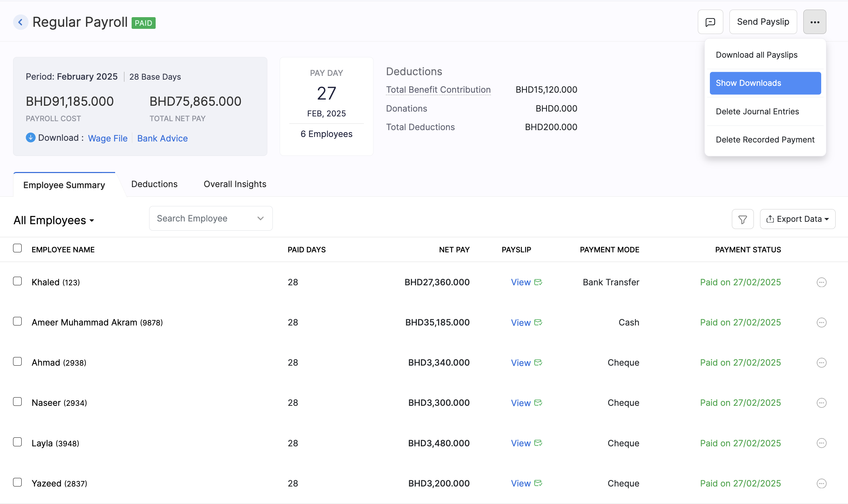Screen dimensions: 848x504
Task: Click the Send Payslip button
Action: pyautogui.click(x=763, y=22)
